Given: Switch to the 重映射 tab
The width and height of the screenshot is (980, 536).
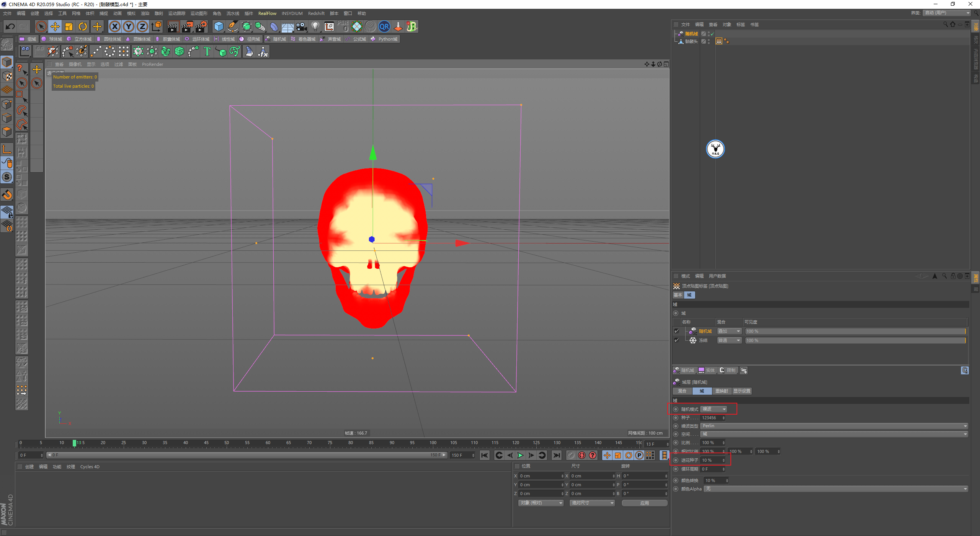Looking at the screenshot, I should coord(722,391).
